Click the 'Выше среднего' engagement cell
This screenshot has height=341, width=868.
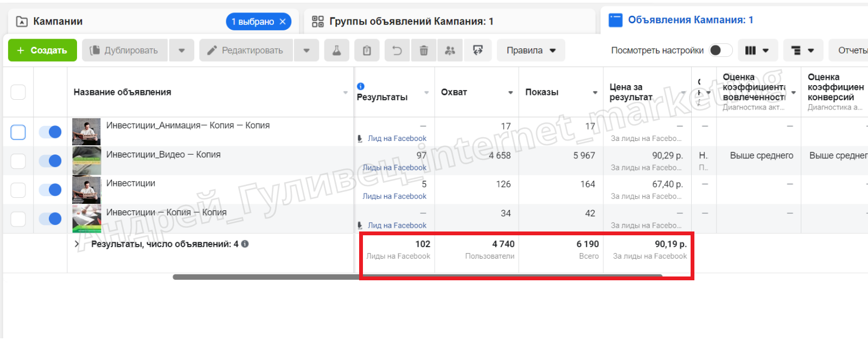point(762,156)
